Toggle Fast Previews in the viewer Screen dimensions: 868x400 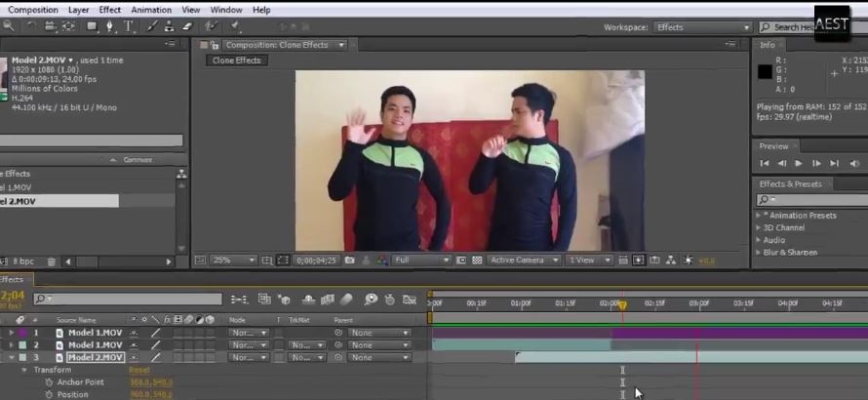coord(639,260)
